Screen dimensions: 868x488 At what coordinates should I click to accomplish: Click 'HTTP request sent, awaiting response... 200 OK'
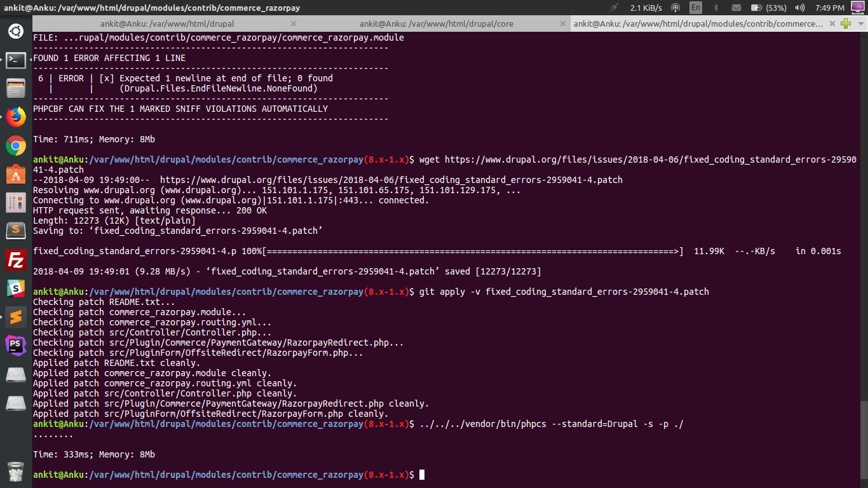pyautogui.click(x=150, y=210)
